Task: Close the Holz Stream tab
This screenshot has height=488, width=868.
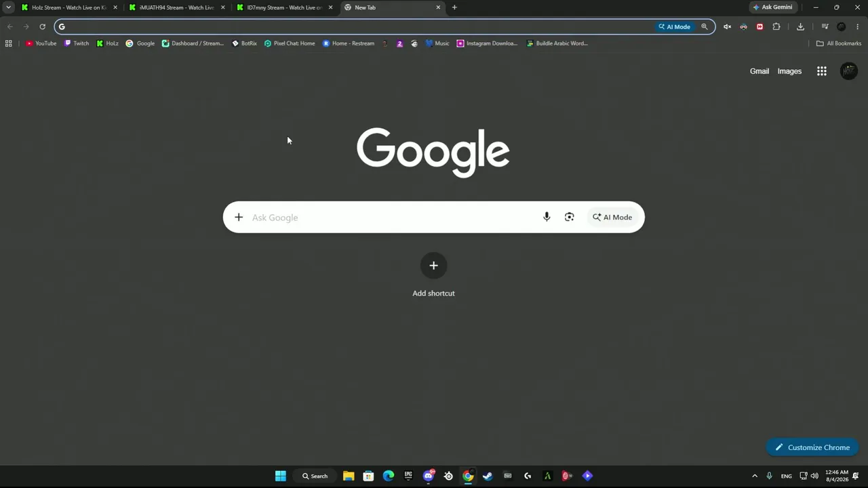Action: (x=115, y=7)
